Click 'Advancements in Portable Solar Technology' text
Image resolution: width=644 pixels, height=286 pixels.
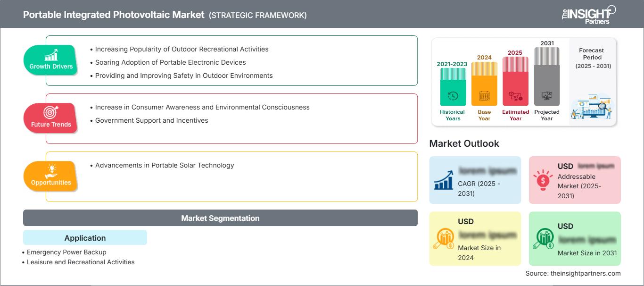[x=165, y=165]
